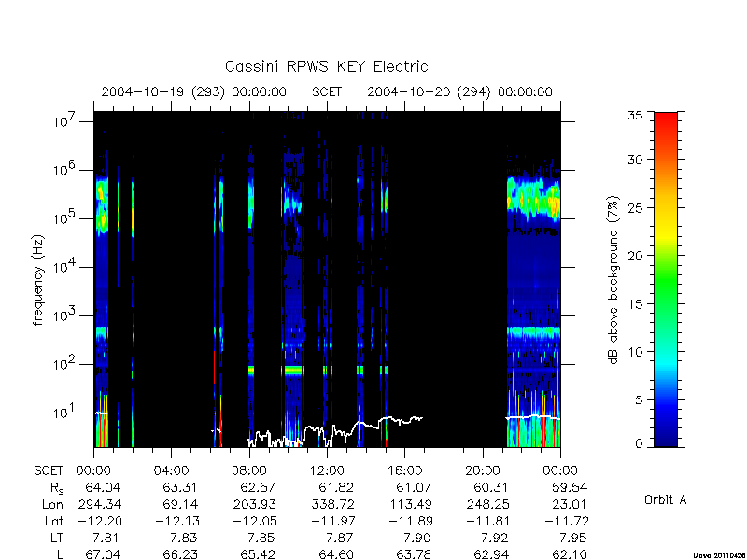Click the frequency axis '10^4' label
Viewport: 747px width, 560px height.
tap(63, 267)
